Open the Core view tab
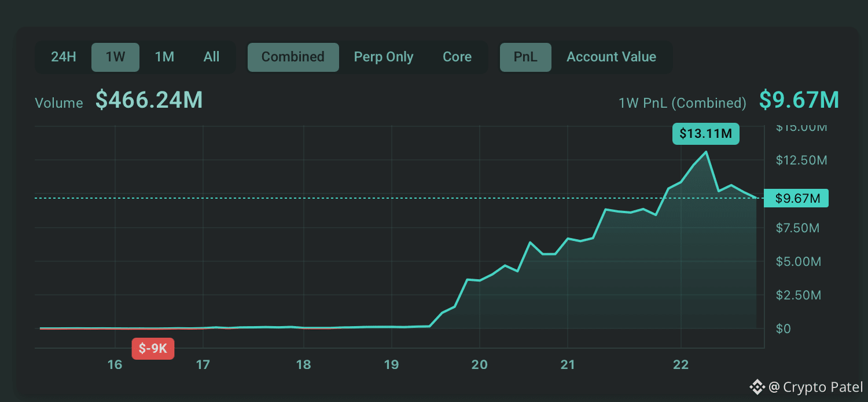868x402 pixels. [457, 57]
